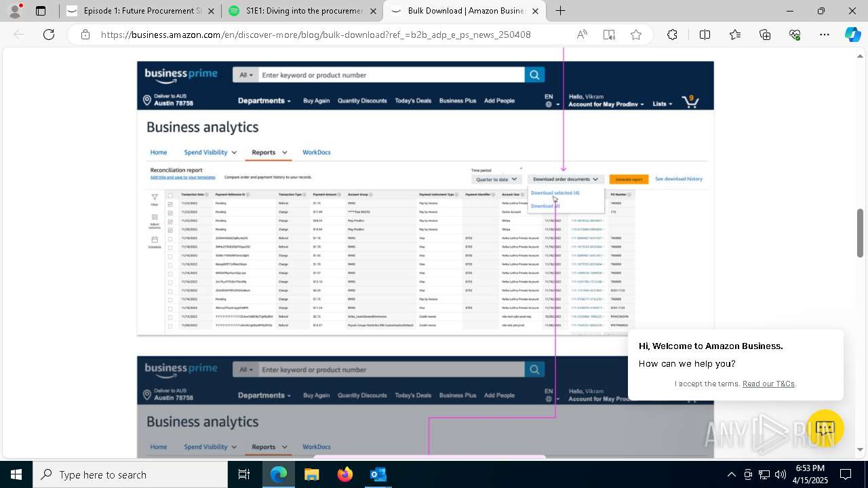The height and width of the screenshot is (488, 868).
Task: Open Task View on the taskbar
Action: click(244, 474)
